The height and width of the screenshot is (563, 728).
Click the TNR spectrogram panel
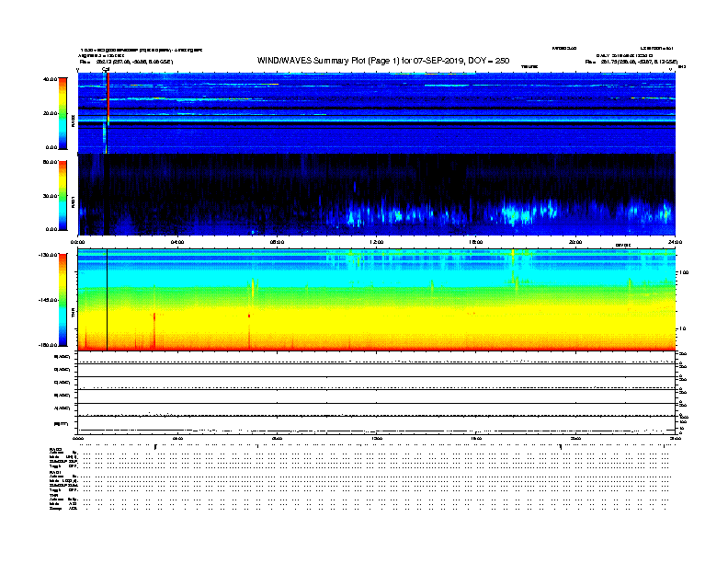[x=377, y=300]
